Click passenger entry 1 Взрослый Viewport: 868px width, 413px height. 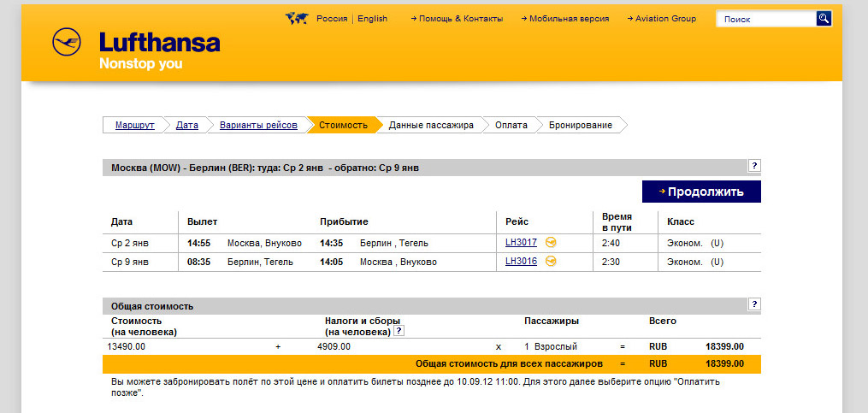[551, 346]
